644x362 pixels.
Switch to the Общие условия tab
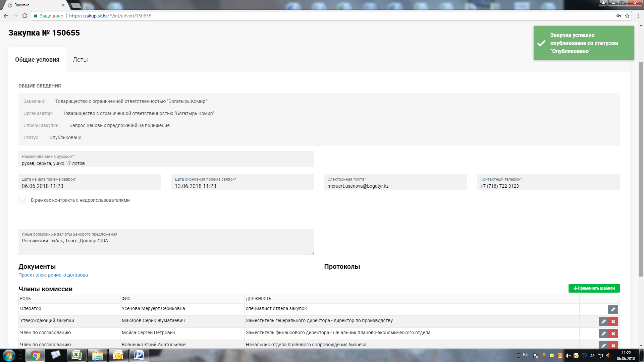[x=37, y=60]
